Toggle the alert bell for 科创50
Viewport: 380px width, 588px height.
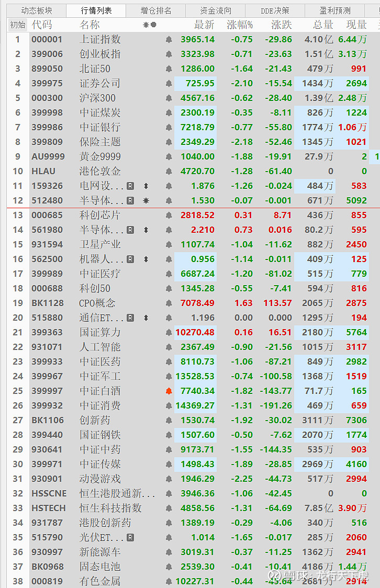(169, 288)
